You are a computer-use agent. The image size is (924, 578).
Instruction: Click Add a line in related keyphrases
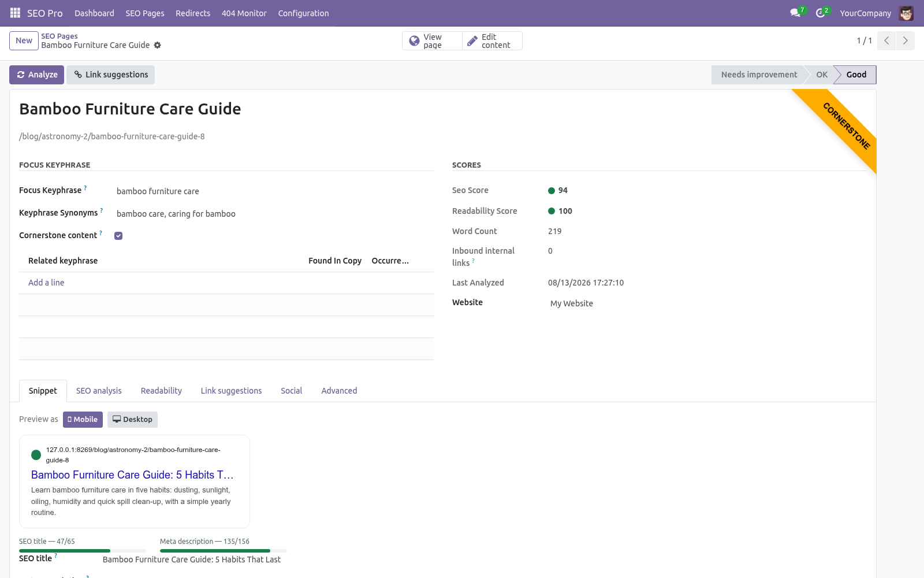pos(46,283)
